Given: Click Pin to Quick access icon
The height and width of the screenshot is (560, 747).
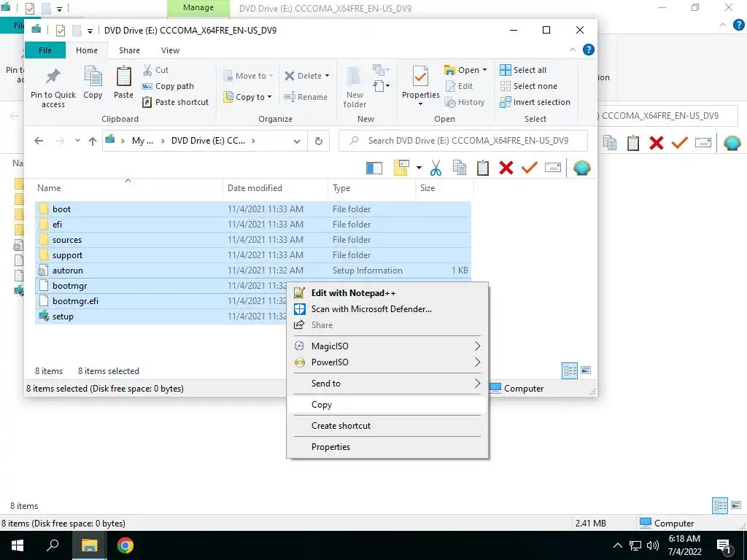Looking at the screenshot, I should pyautogui.click(x=53, y=76).
